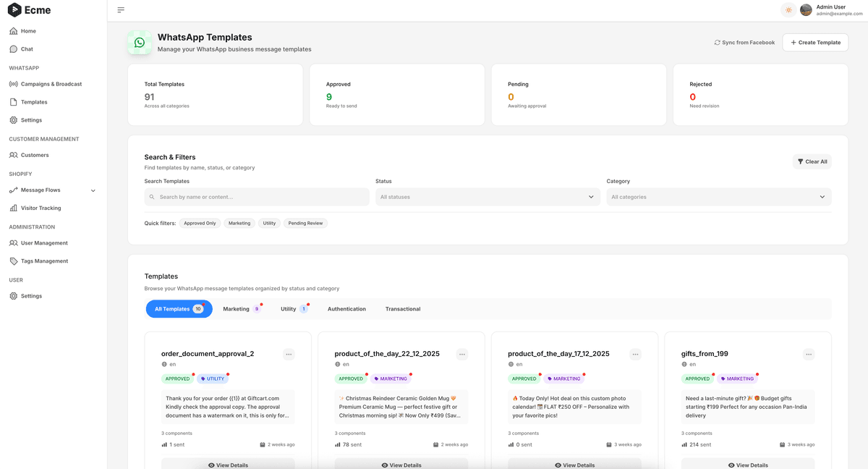Image resolution: width=868 pixels, height=469 pixels.
Task: Open the Home page from sidebar
Action: [25, 31]
